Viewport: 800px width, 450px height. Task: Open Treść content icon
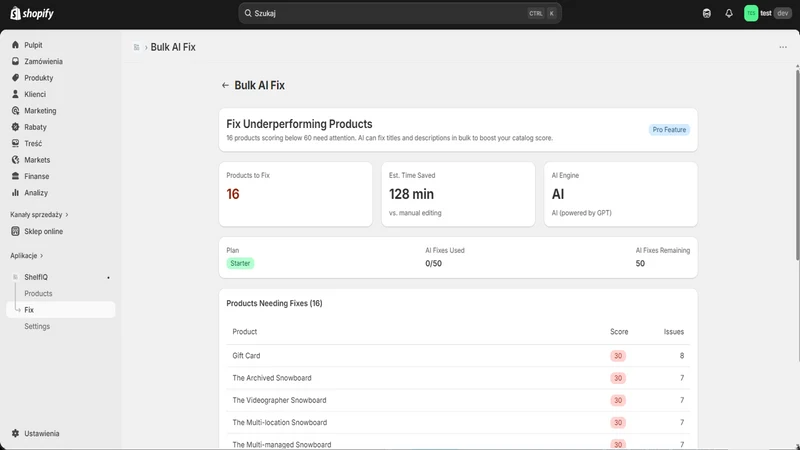pos(15,143)
